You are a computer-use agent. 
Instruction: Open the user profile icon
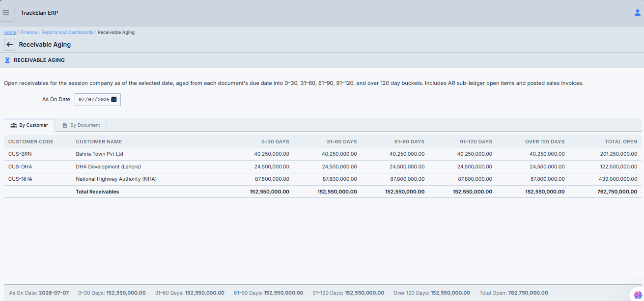pos(638,13)
